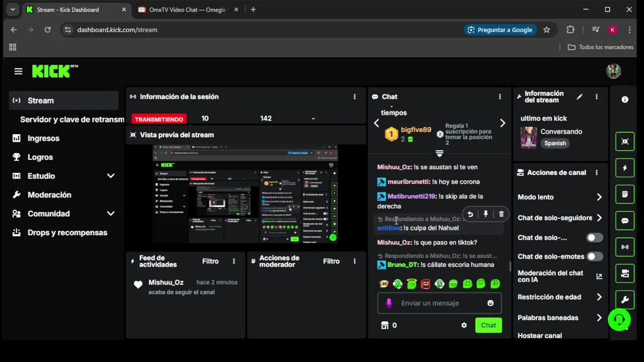The width and height of the screenshot is (644, 362).
Task: Go to next leaderboard entry arrow
Action: pos(502,123)
